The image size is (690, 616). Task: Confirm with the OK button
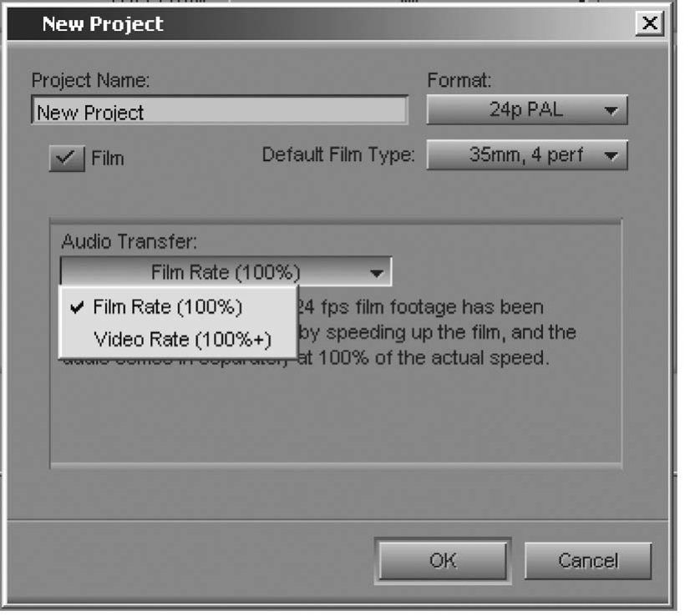443,561
